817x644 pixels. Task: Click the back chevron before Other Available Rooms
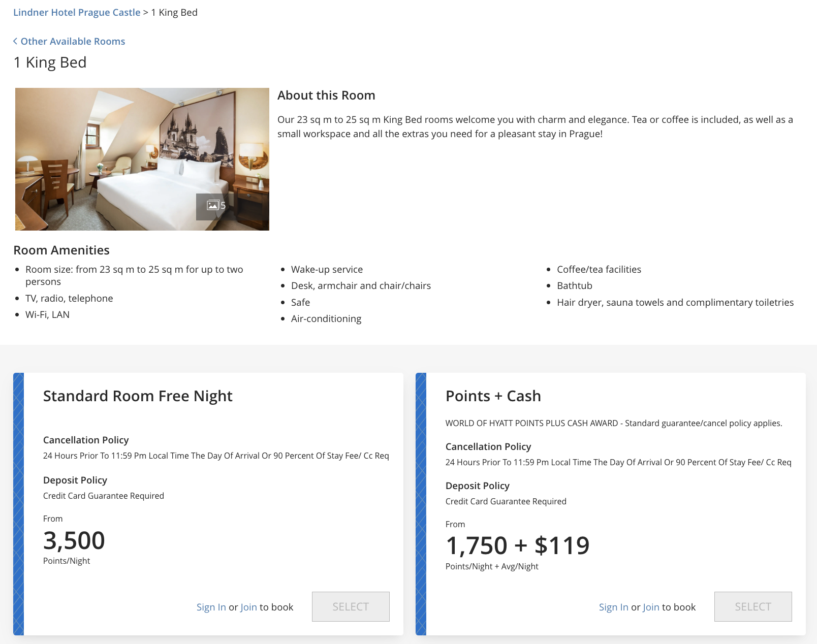[x=15, y=41]
